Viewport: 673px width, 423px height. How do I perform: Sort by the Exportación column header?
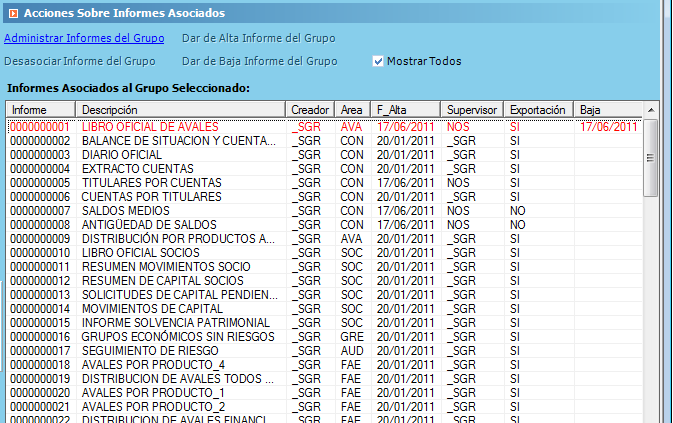click(538, 110)
